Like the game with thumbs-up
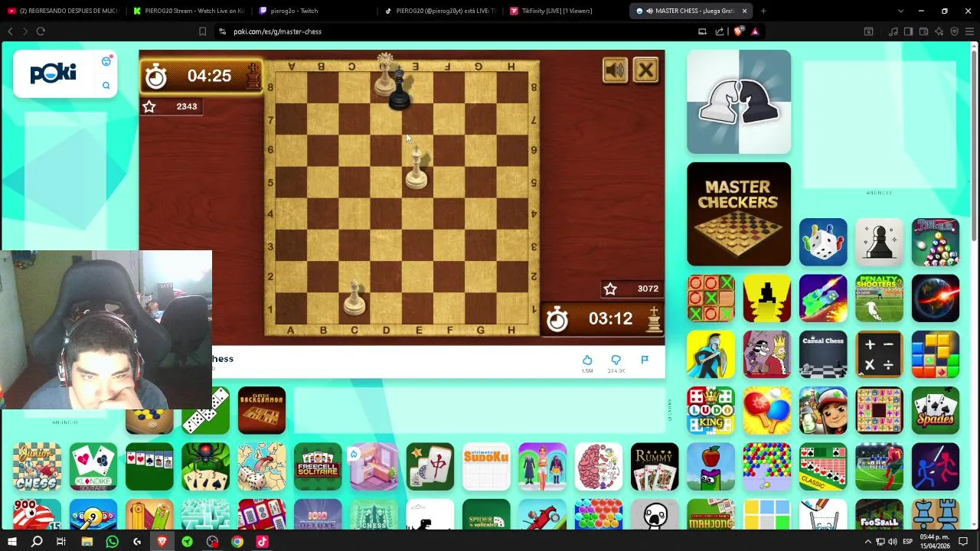This screenshot has height=551, width=980. tap(587, 360)
